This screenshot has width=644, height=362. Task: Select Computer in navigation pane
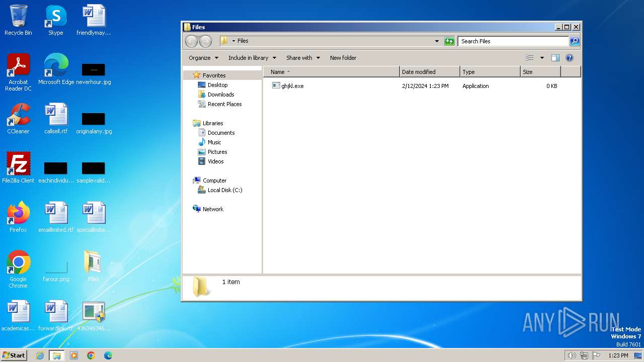214,180
